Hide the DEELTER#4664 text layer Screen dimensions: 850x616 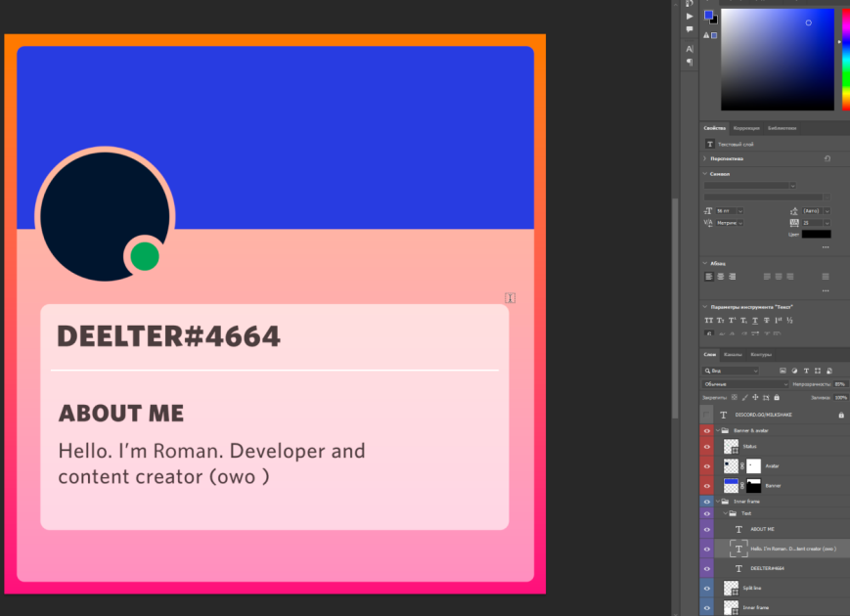point(706,569)
